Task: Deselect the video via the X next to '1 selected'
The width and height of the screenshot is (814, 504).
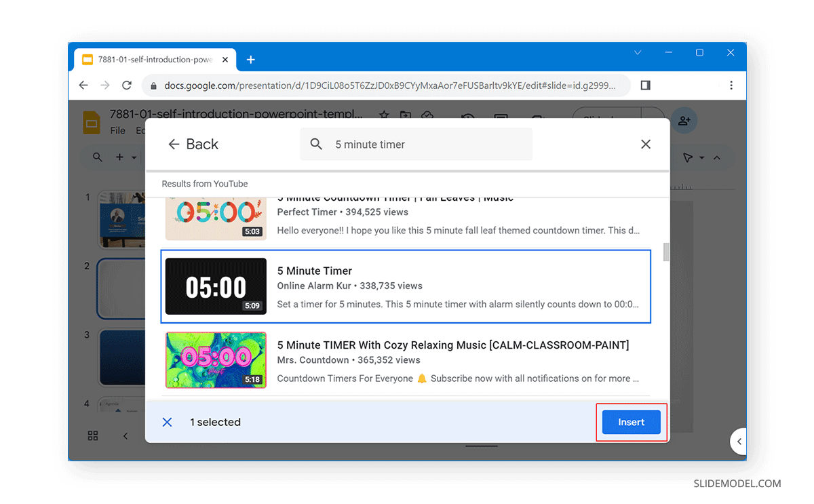Action: click(167, 421)
